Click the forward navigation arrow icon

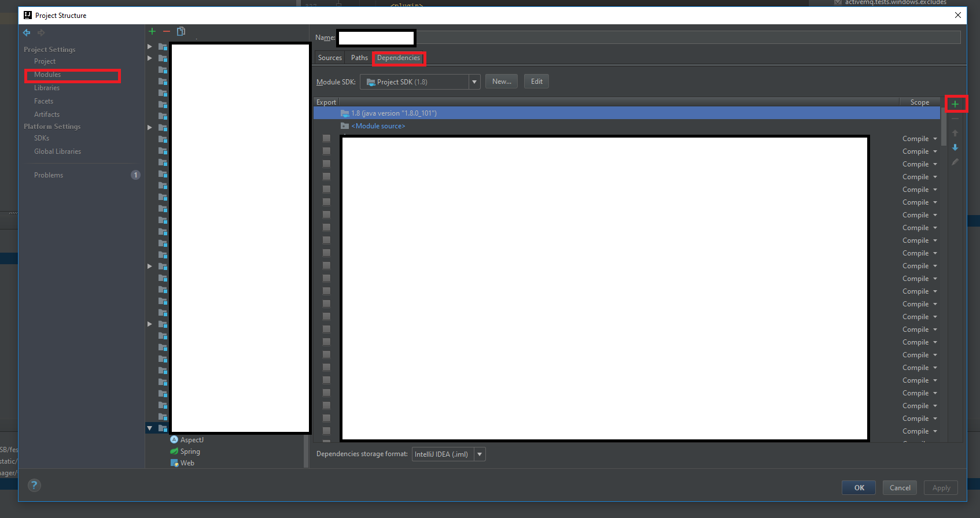tap(41, 33)
